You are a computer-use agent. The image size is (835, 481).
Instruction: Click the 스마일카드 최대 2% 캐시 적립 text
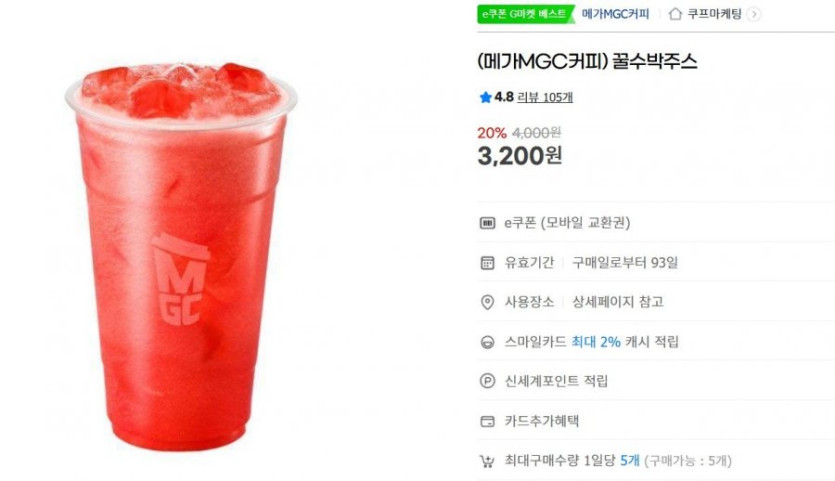(592, 342)
